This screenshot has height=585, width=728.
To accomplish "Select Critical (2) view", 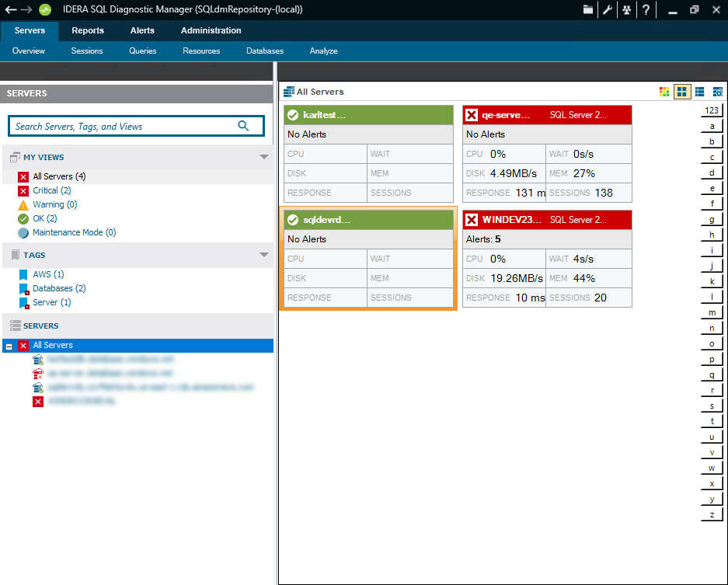I will [52, 190].
